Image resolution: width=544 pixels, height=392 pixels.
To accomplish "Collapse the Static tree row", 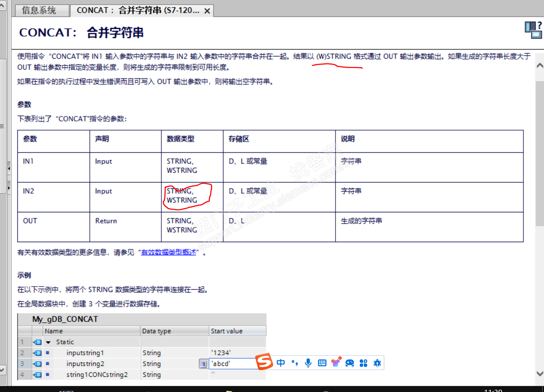I will click(48, 342).
